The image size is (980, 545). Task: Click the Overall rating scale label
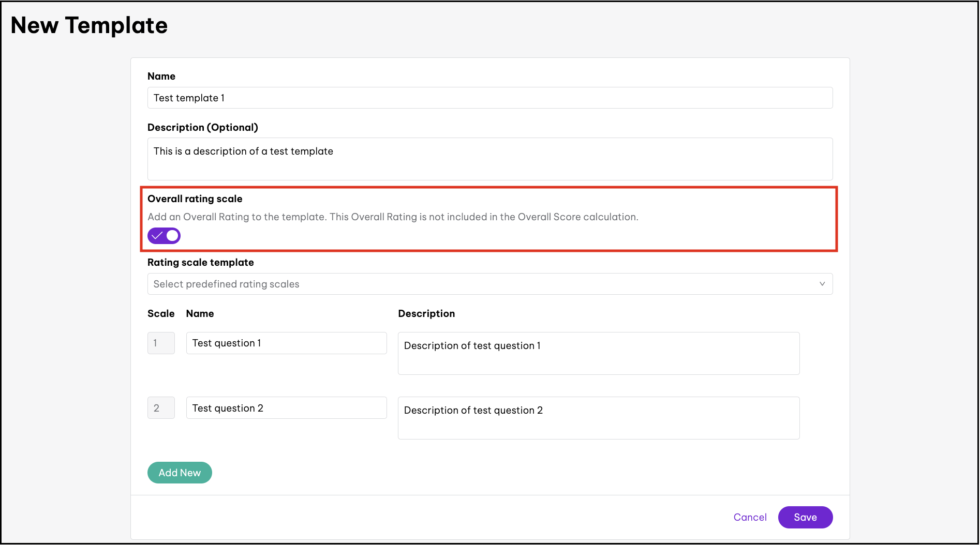tap(195, 199)
